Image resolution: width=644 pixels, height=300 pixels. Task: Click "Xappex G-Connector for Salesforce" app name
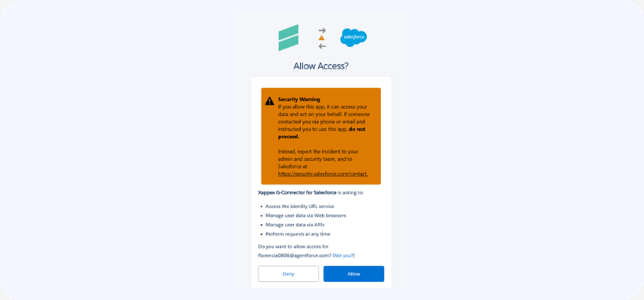(x=297, y=192)
